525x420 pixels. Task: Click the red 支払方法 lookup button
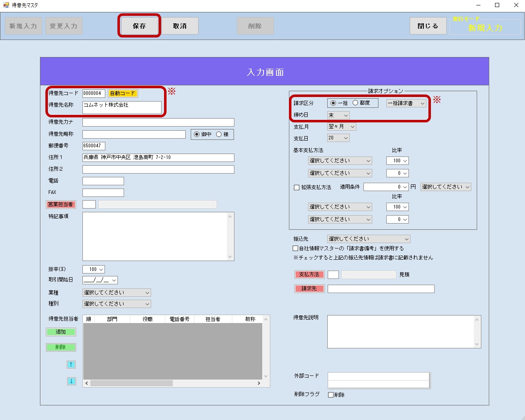coord(309,274)
